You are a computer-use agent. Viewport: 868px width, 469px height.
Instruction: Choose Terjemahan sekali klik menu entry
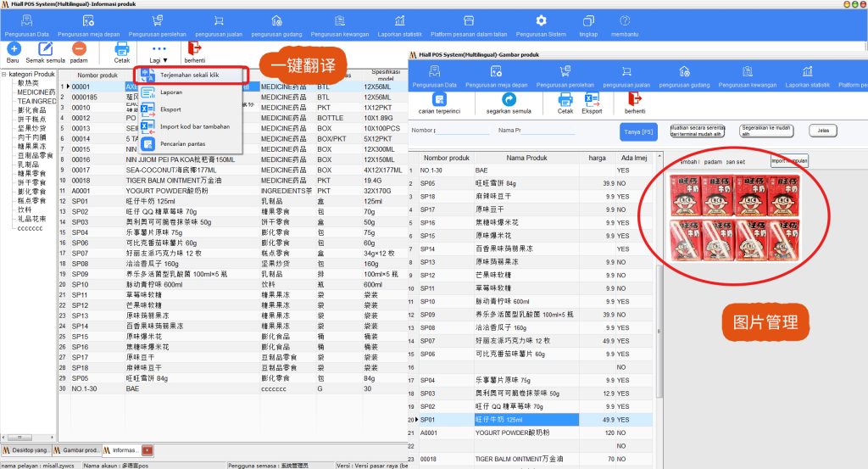tap(191, 75)
